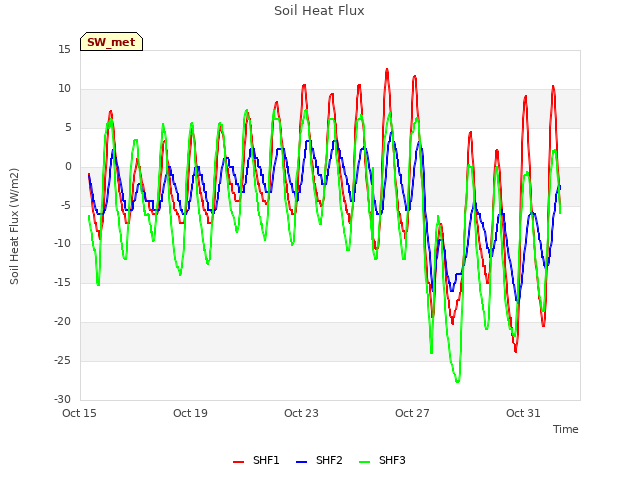Select the Soil Heat Flux chart title
The image size is (640, 480).
pyautogui.click(x=319, y=11)
